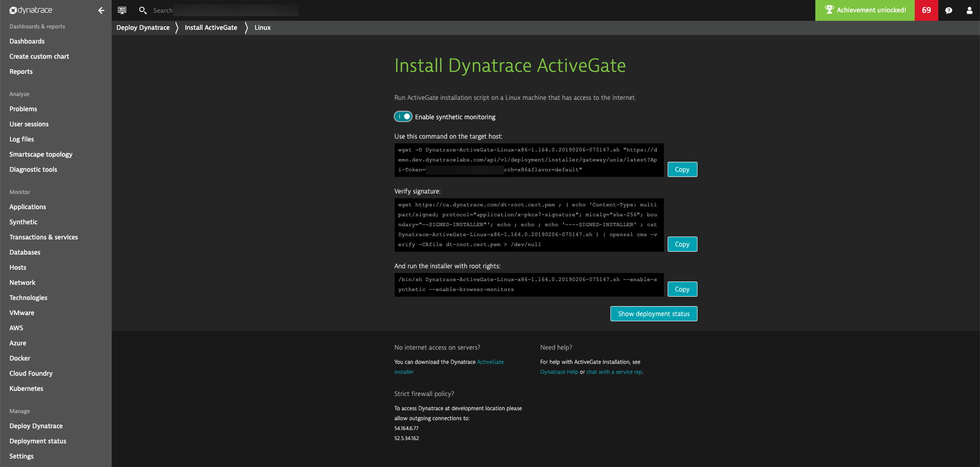Open Technologies in the sidebar
Screen dimensions: 980x467
click(x=28, y=298)
